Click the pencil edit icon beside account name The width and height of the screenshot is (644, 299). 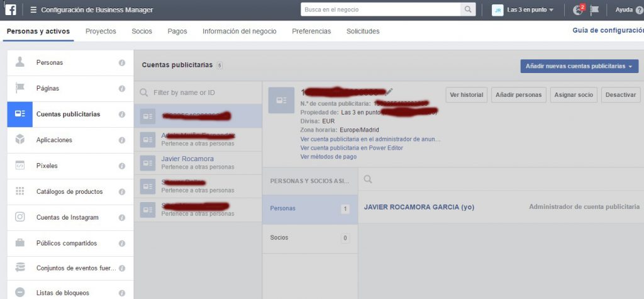pyautogui.click(x=389, y=91)
